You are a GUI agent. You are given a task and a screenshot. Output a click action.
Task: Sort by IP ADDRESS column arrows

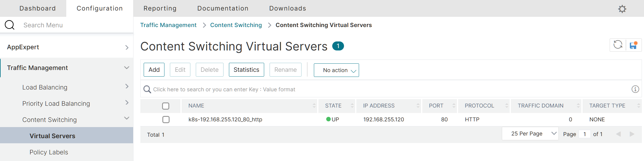418,106
